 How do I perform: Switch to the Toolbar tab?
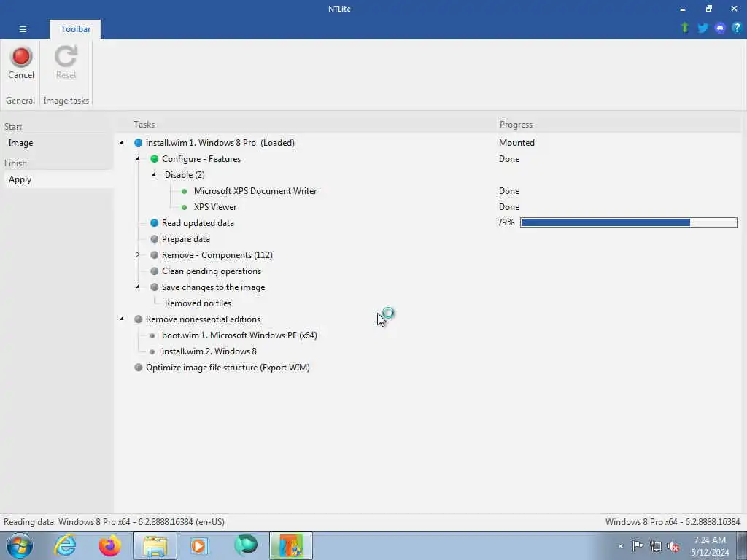click(75, 29)
